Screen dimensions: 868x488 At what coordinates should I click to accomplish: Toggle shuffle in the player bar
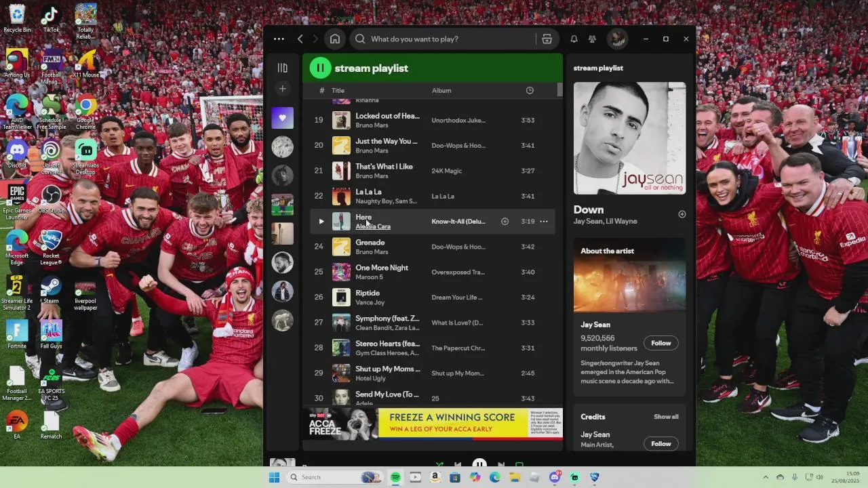(439, 464)
